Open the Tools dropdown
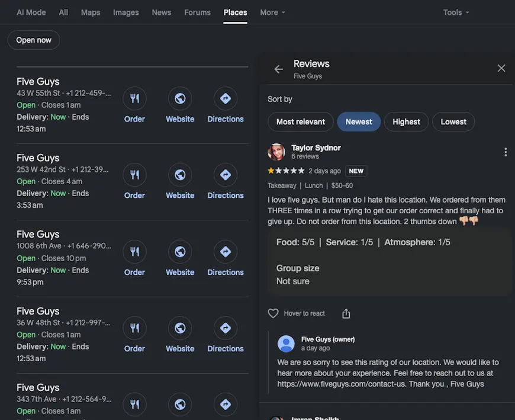The image size is (515, 420). coord(456,12)
